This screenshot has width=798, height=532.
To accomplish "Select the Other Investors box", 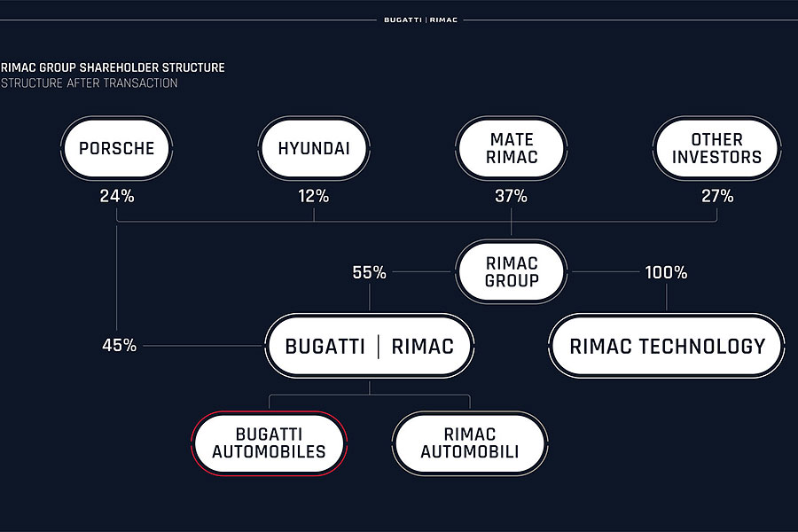I will (x=716, y=148).
